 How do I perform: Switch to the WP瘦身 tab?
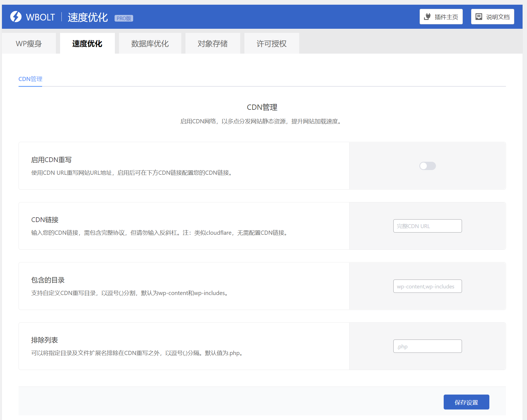tap(29, 44)
